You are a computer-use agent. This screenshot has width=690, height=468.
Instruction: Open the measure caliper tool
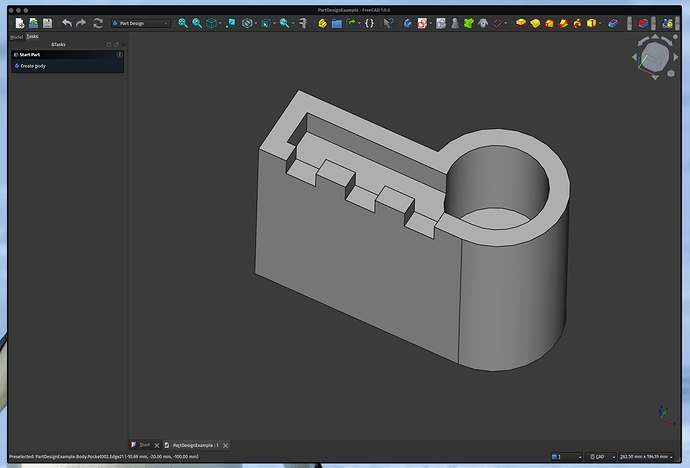303,23
